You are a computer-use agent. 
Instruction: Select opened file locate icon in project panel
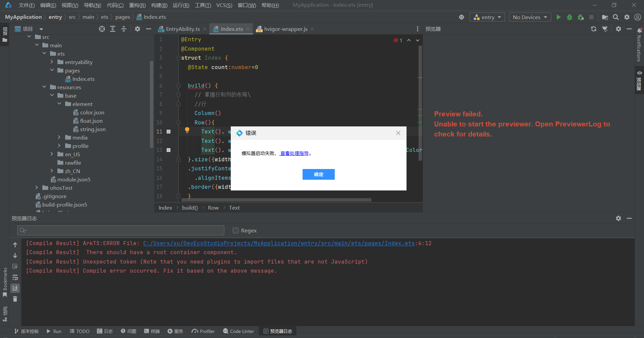tap(102, 29)
